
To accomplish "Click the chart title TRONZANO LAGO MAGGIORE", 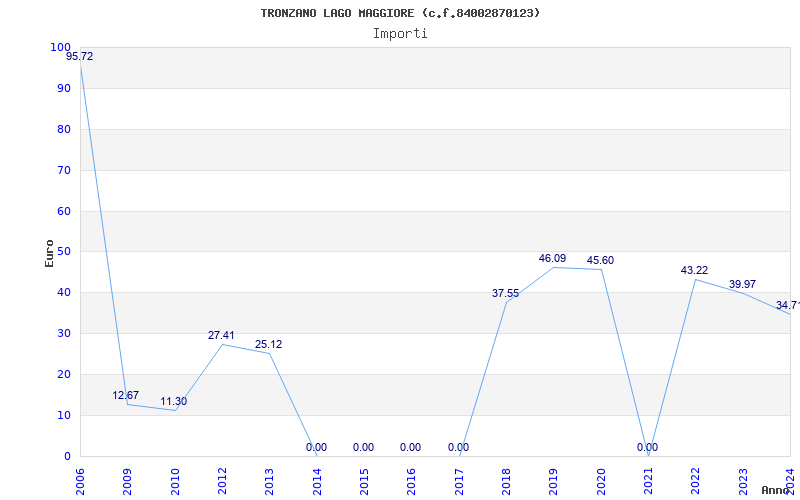I will (400, 13).
